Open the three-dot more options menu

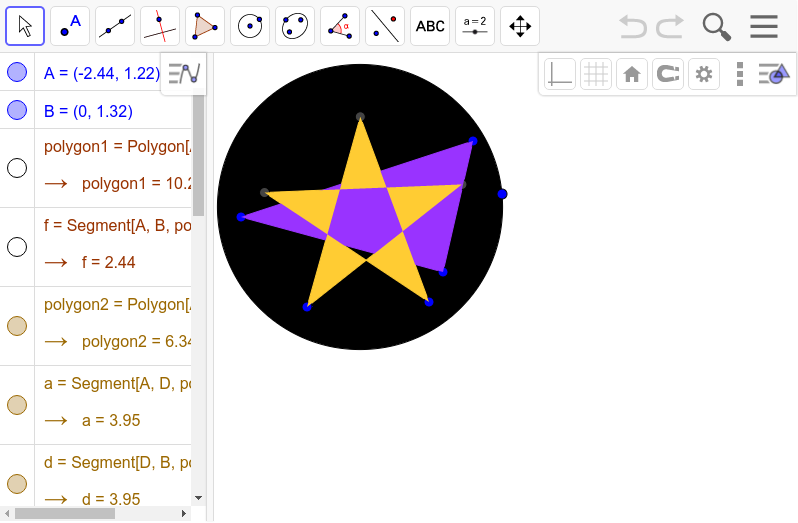point(740,74)
